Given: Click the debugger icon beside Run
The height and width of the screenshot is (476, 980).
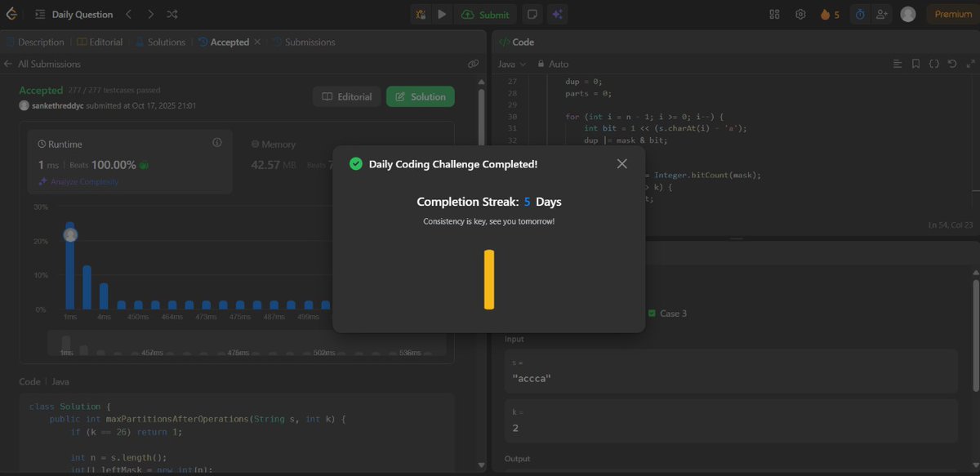Looking at the screenshot, I should point(421,14).
